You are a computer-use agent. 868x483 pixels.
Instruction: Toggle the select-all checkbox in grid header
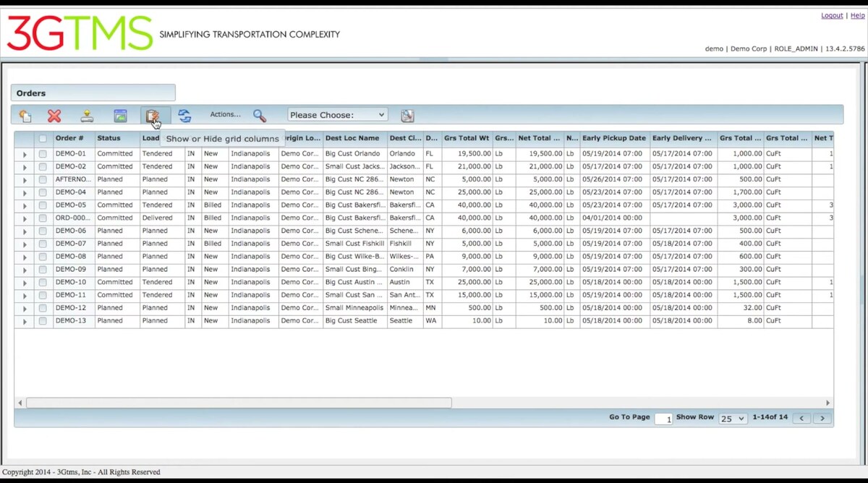[x=43, y=138]
